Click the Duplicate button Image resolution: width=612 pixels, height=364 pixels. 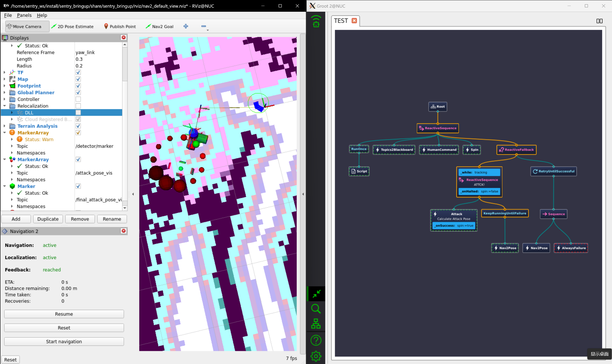tap(48, 219)
